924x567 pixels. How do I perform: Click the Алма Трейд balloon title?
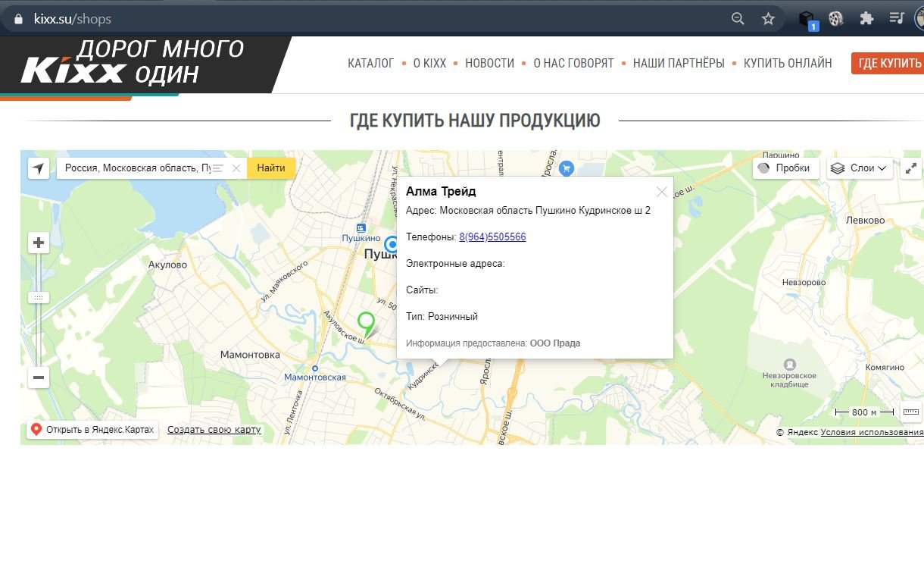(441, 191)
